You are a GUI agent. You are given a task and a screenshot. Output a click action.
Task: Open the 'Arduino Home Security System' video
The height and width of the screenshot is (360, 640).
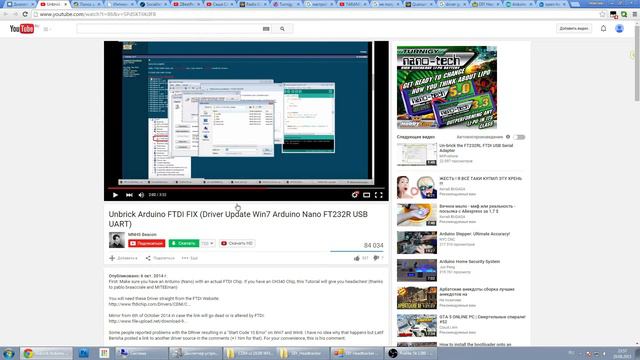coord(469,262)
